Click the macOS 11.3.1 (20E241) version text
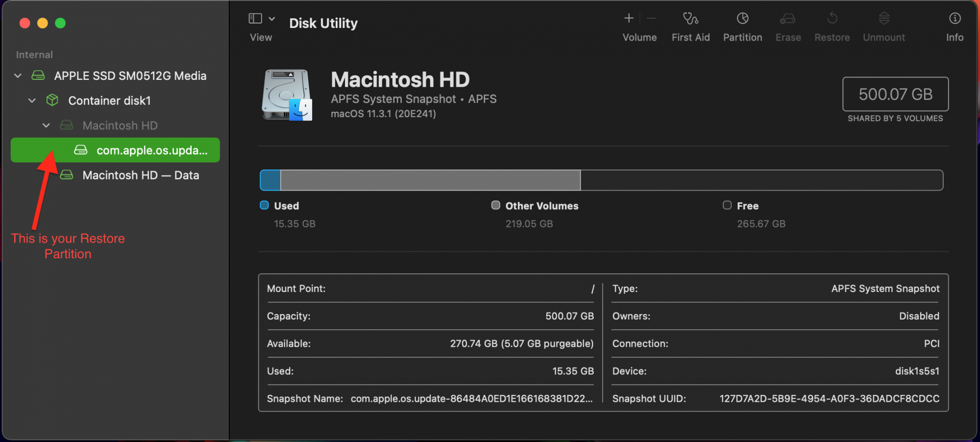 (x=383, y=114)
